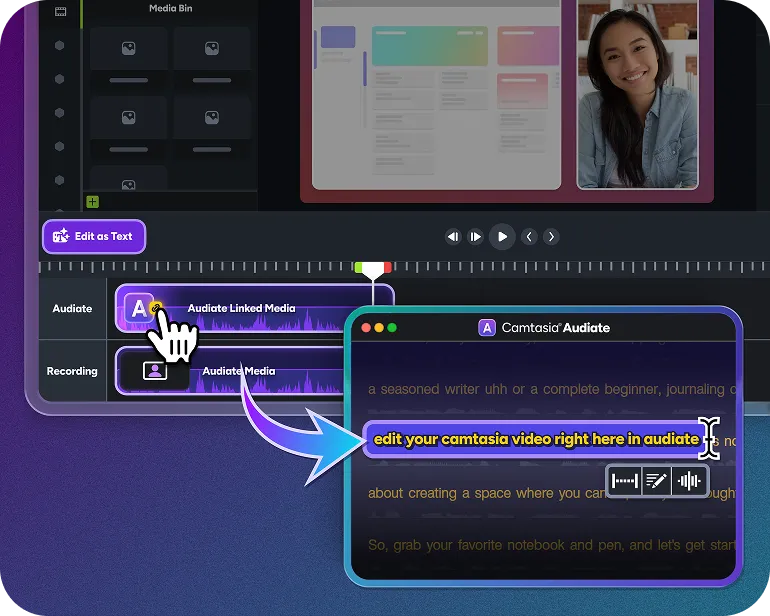
Task: Click the Edit as Text button
Action: point(94,236)
